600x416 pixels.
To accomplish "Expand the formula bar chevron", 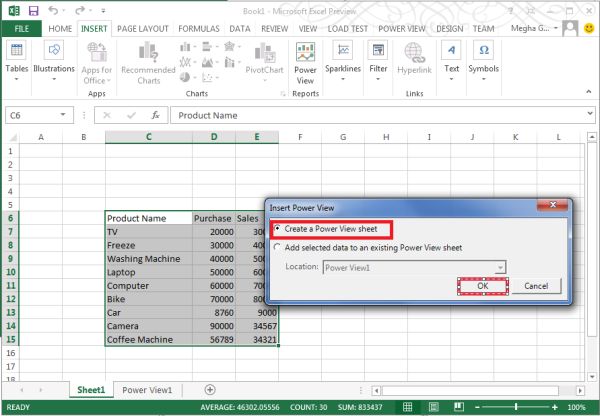I will click(x=590, y=113).
